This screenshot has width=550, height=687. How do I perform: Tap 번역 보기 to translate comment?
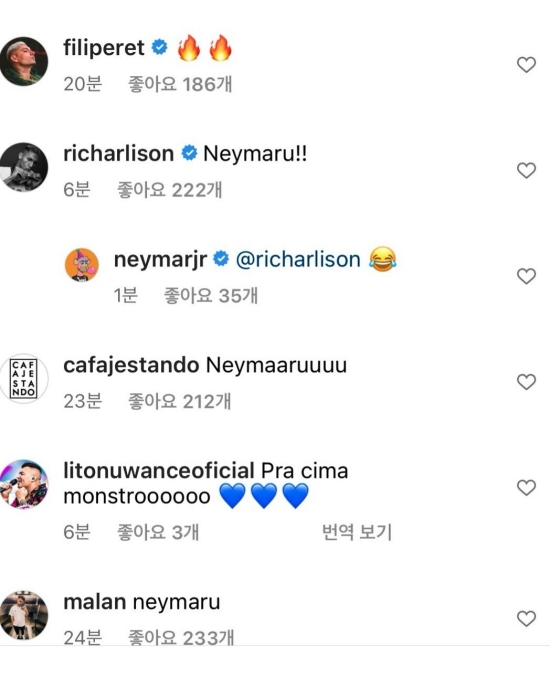357,532
